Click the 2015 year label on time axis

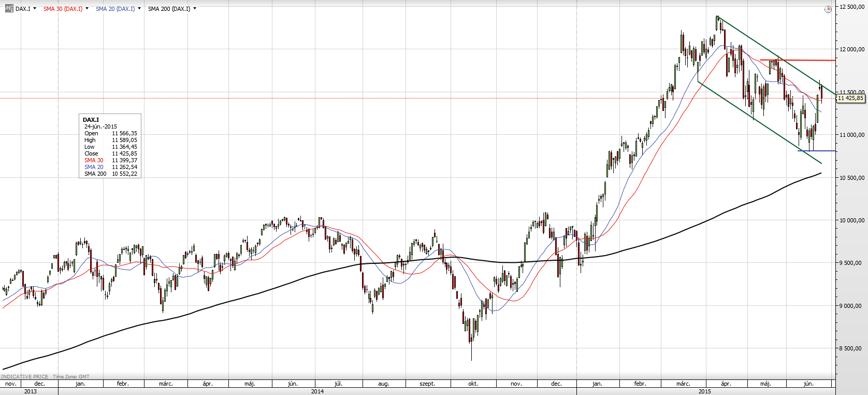point(705,391)
